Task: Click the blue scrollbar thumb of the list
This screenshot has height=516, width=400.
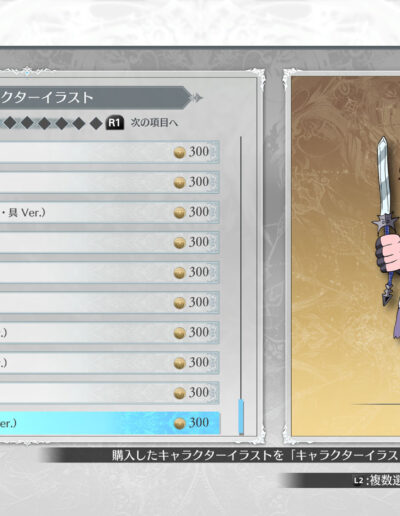Action: tap(241, 417)
